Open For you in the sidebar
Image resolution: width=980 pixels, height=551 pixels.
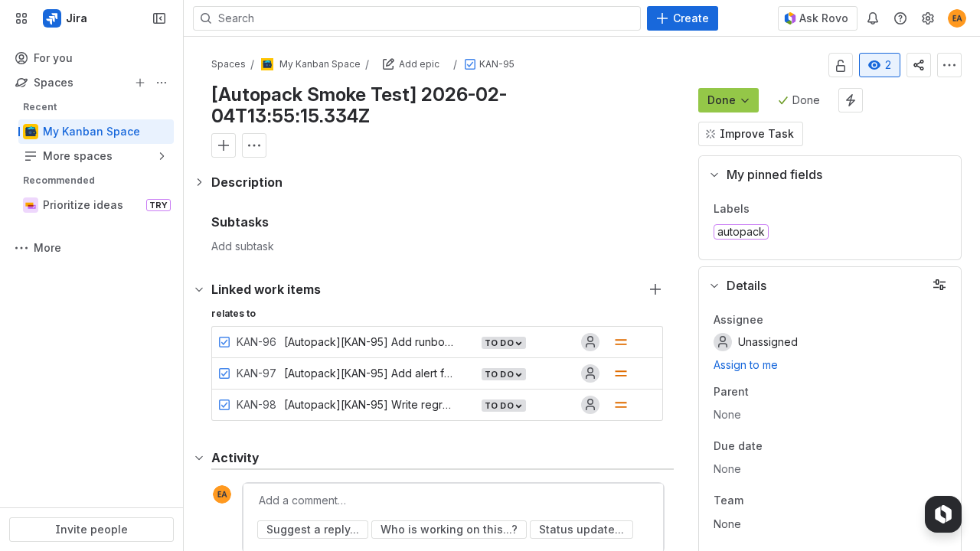click(54, 58)
